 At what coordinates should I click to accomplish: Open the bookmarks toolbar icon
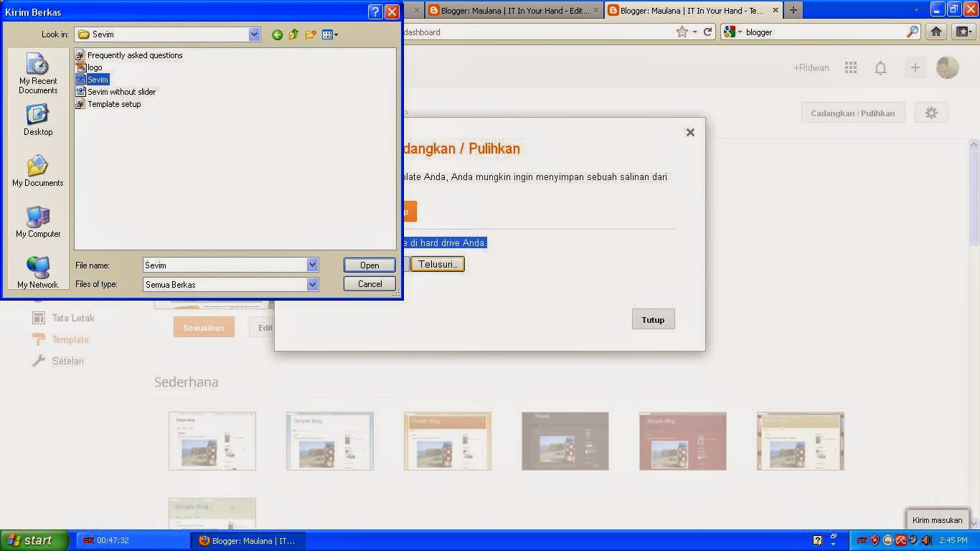click(x=962, y=32)
